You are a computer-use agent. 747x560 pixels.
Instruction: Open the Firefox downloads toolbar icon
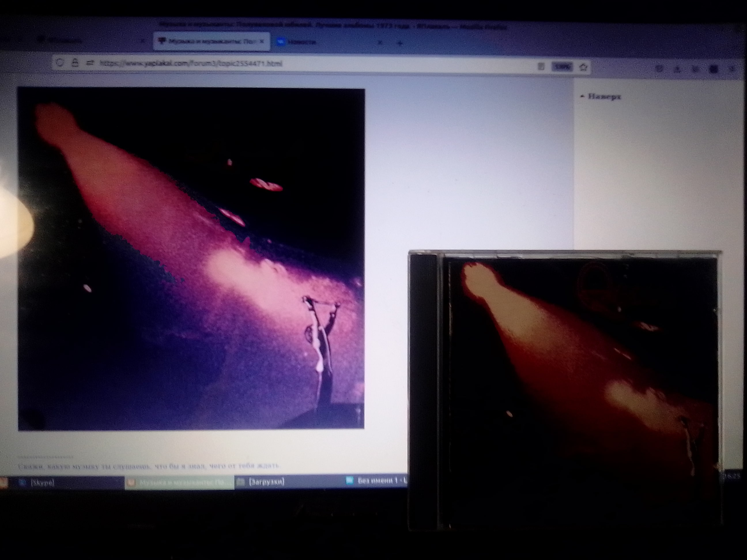(x=677, y=69)
